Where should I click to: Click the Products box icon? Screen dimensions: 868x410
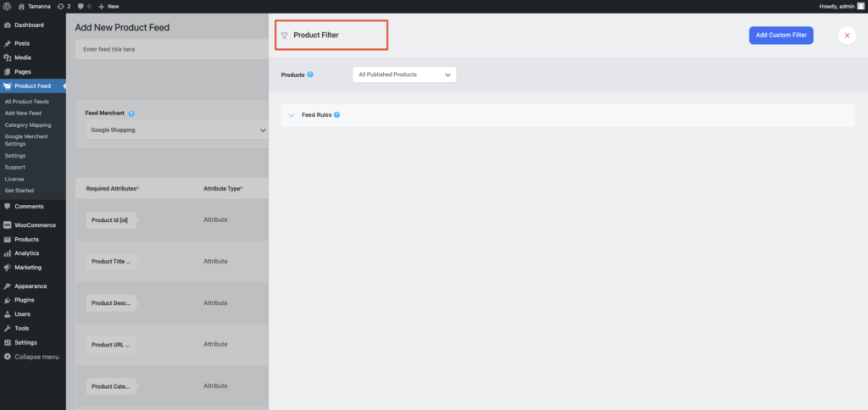[x=7, y=240]
